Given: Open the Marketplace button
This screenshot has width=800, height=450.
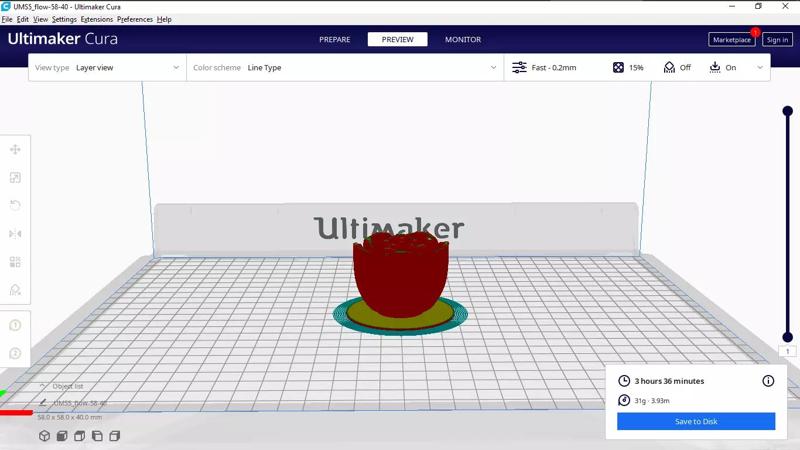Looking at the screenshot, I should (x=732, y=40).
